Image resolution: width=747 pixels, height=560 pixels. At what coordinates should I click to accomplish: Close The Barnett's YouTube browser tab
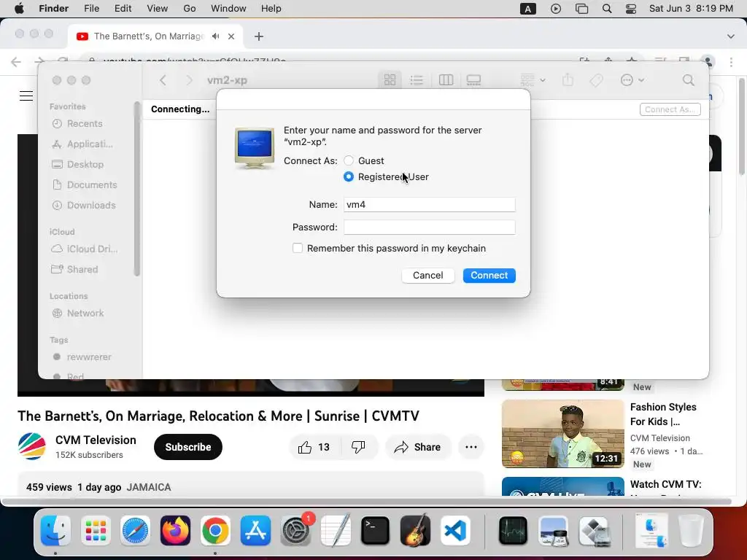coord(231,36)
